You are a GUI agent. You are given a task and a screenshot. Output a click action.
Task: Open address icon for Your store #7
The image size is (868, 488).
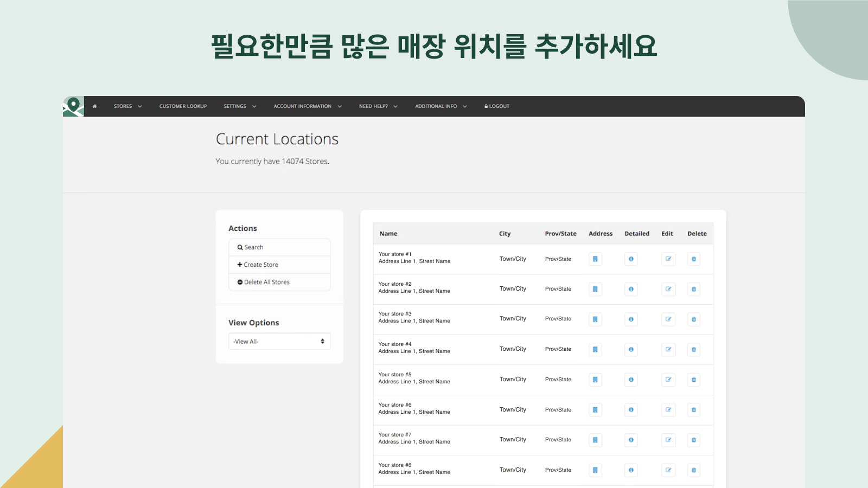pyautogui.click(x=595, y=440)
